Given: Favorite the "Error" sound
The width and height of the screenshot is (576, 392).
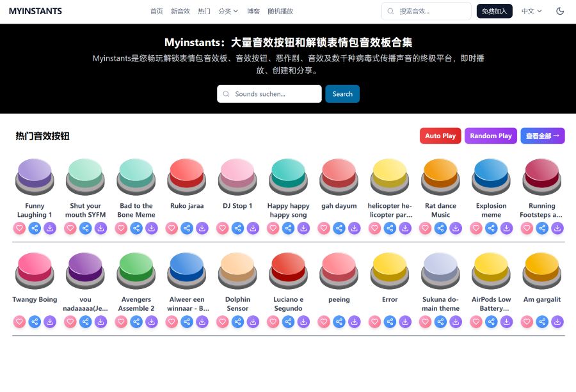Looking at the screenshot, I should tap(374, 322).
